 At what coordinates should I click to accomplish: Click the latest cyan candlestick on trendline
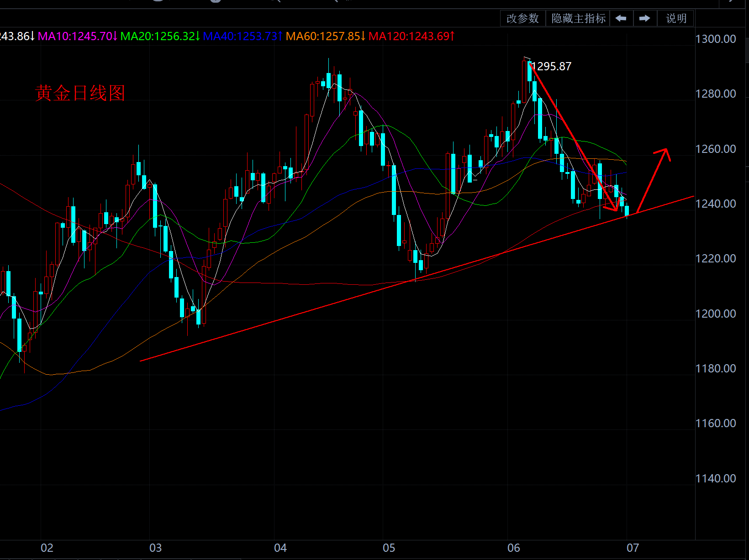point(627,210)
